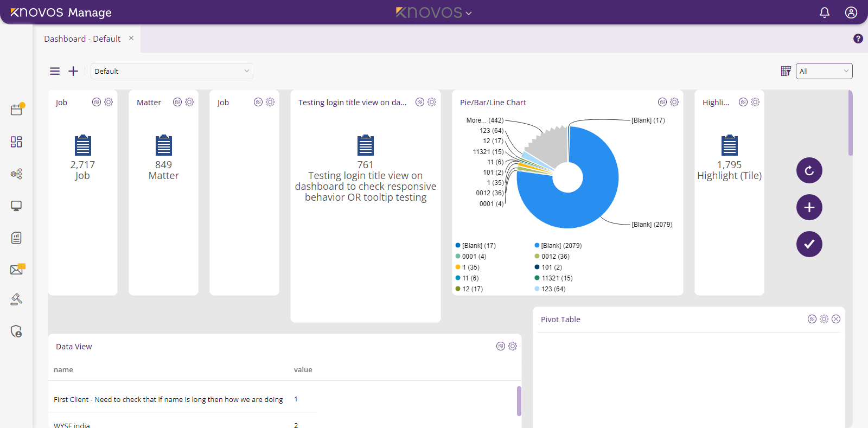Open settings gear on the empty Job widget
The image size is (868, 428).
[x=270, y=102]
